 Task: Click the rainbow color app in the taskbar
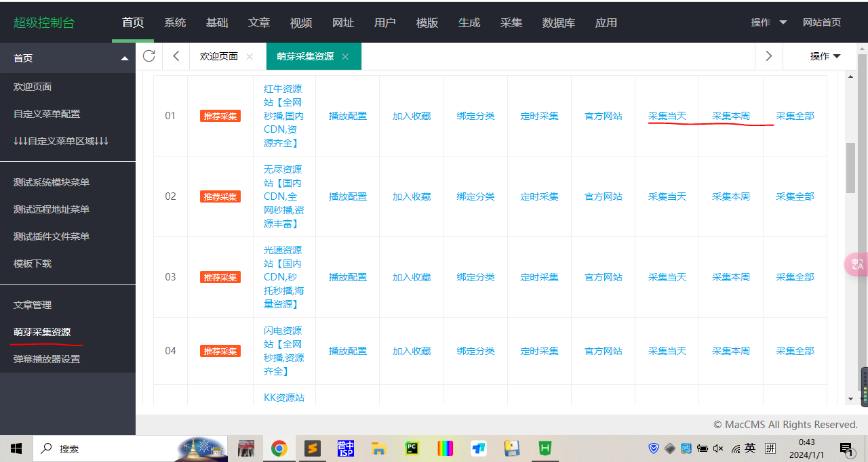coord(445,448)
